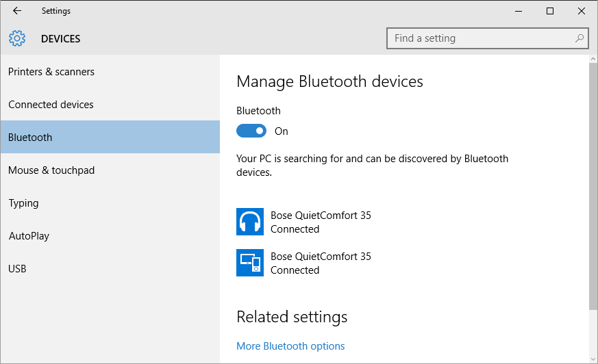Click the 'Your PC is searching' message

click(x=372, y=166)
